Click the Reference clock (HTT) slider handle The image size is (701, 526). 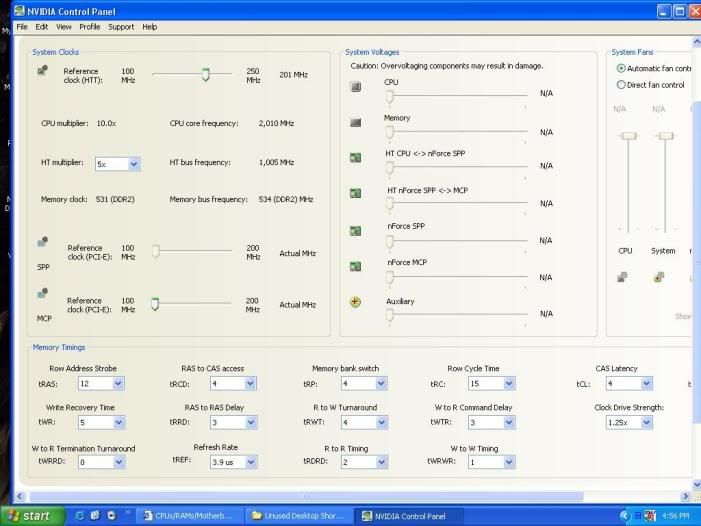point(206,74)
